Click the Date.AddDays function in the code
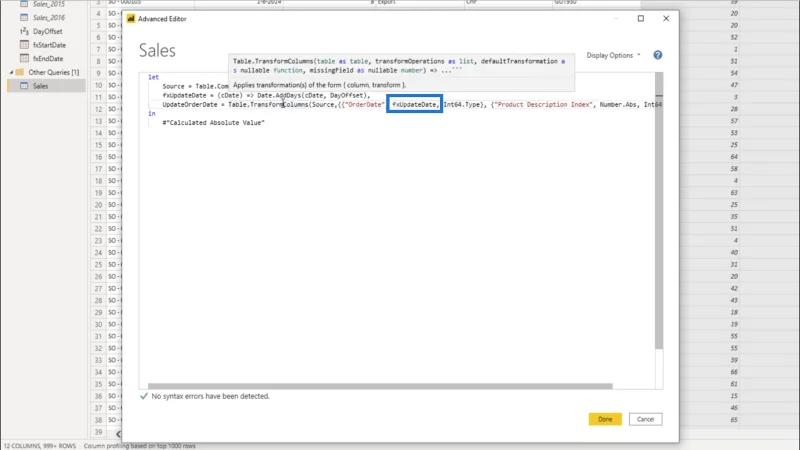 coord(279,95)
